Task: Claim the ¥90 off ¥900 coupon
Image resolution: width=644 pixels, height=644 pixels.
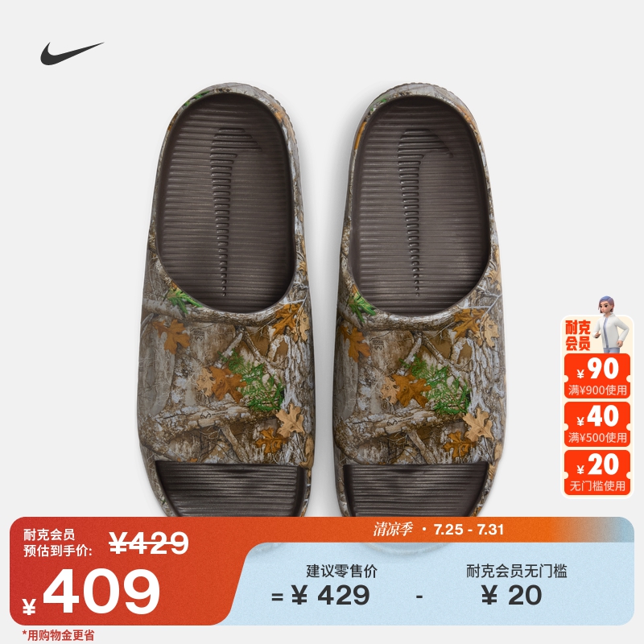Action: point(597,376)
